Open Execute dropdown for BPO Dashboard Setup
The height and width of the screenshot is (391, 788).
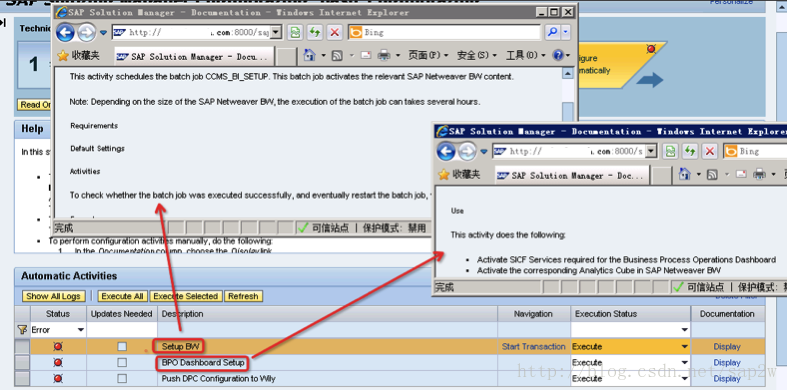[x=684, y=362]
